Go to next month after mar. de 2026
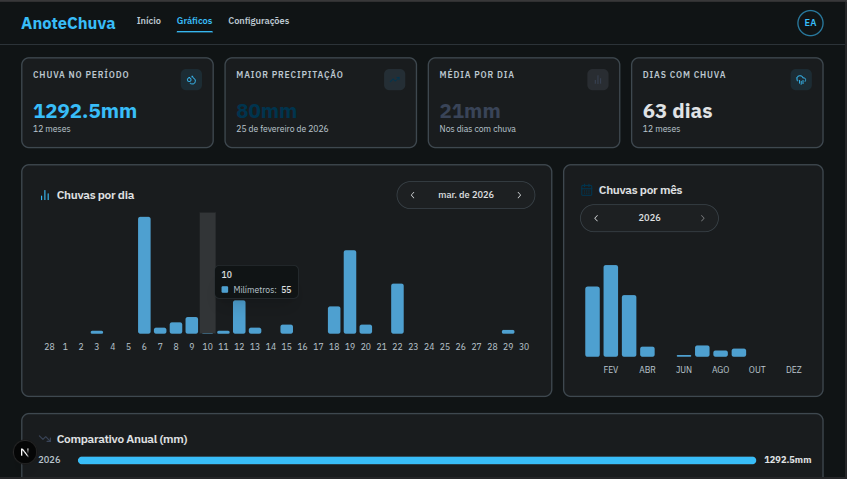 [x=519, y=195]
